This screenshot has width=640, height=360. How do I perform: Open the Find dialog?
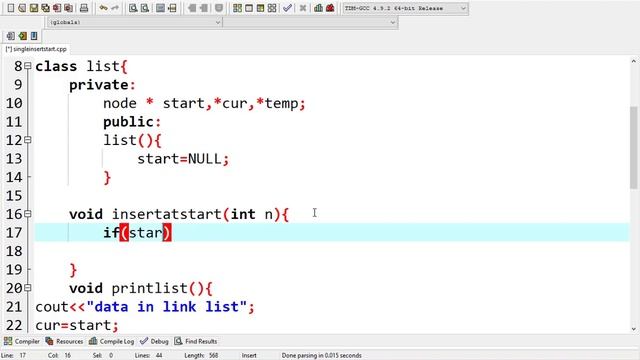click(x=133, y=8)
